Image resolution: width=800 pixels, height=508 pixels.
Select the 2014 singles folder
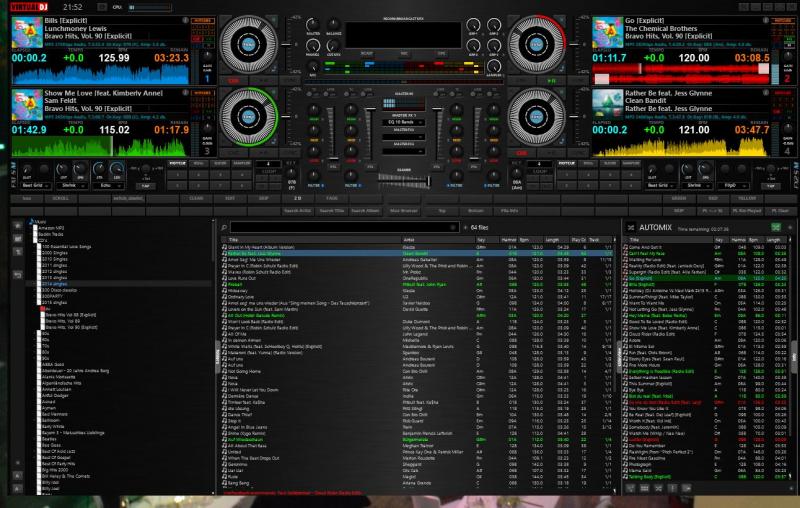click(54, 284)
